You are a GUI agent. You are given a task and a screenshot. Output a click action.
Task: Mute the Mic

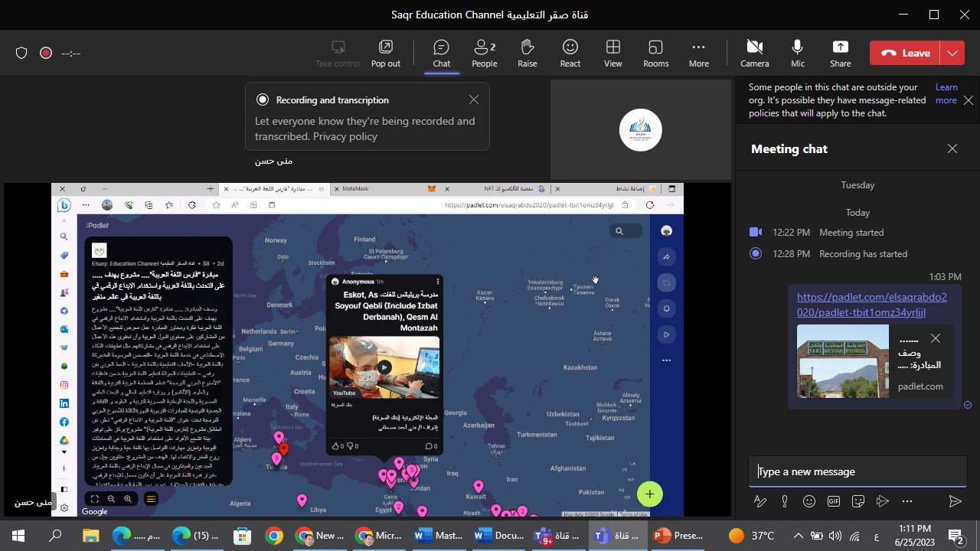coord(798,54)
